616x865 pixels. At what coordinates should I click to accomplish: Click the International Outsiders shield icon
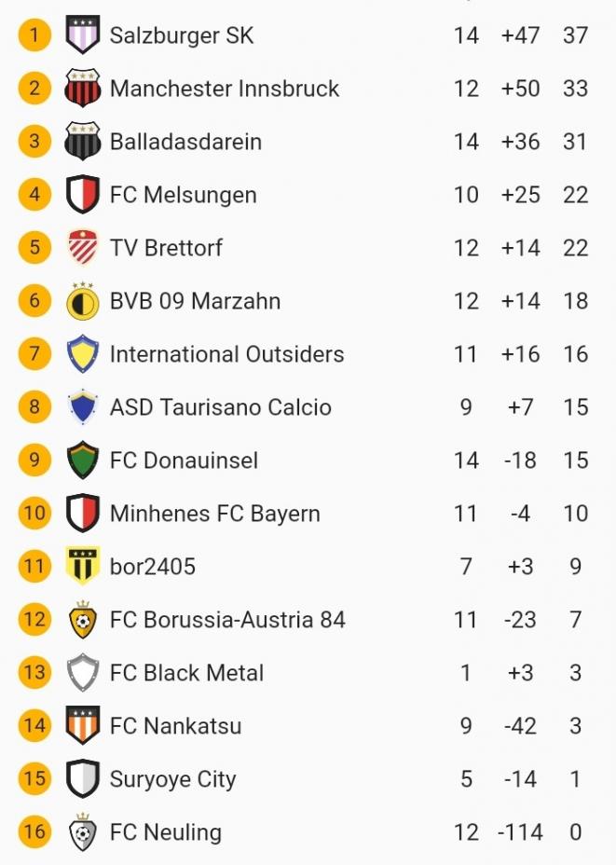tap(83, 354)
